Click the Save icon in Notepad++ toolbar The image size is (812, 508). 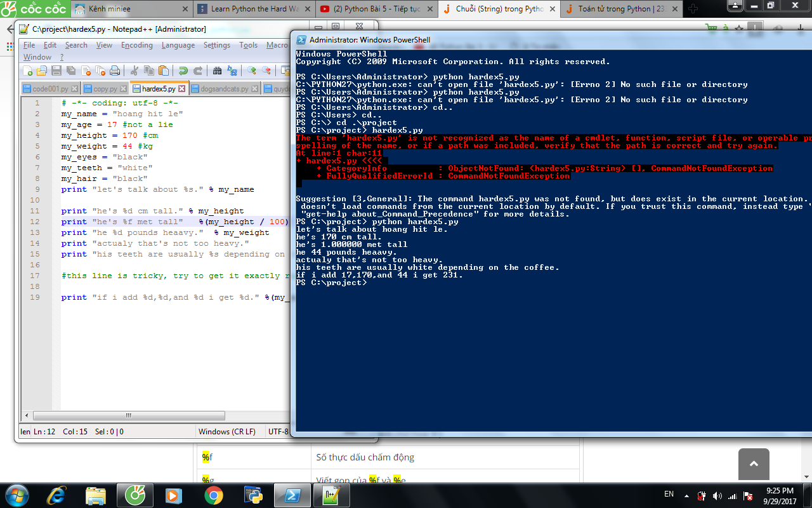[x=56, y=70]
